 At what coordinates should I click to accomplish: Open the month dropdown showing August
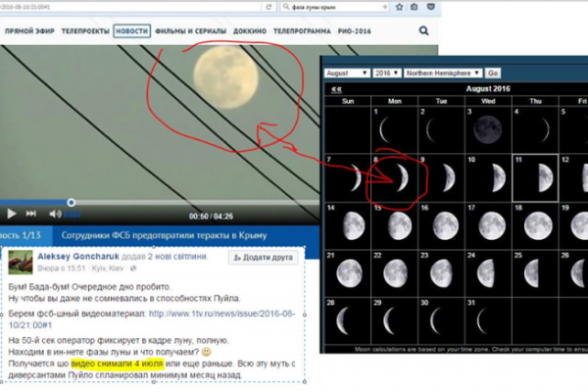(x=348, y=73)
